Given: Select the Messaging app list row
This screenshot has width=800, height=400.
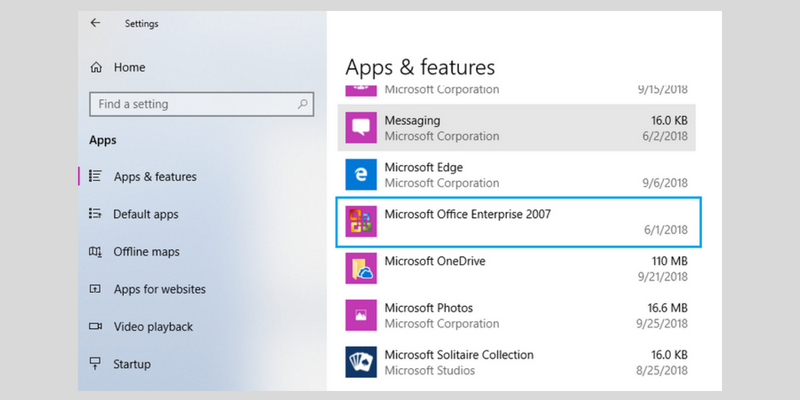Looking at the screenshot, I should 516,128.
